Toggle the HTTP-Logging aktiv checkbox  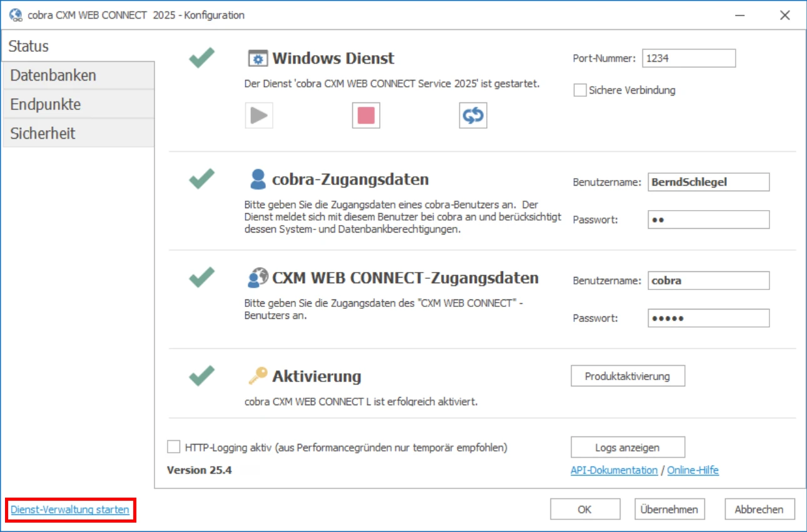click(173, 447)
